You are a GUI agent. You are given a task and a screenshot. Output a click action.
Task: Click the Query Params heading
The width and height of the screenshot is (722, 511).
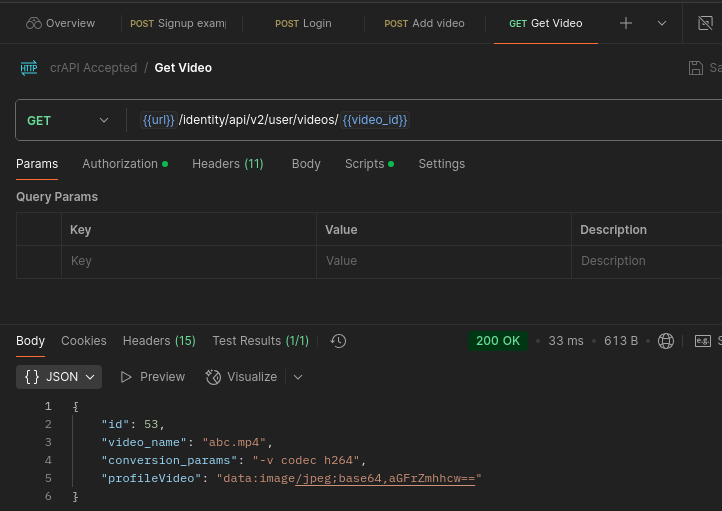(x=57, y=197)
